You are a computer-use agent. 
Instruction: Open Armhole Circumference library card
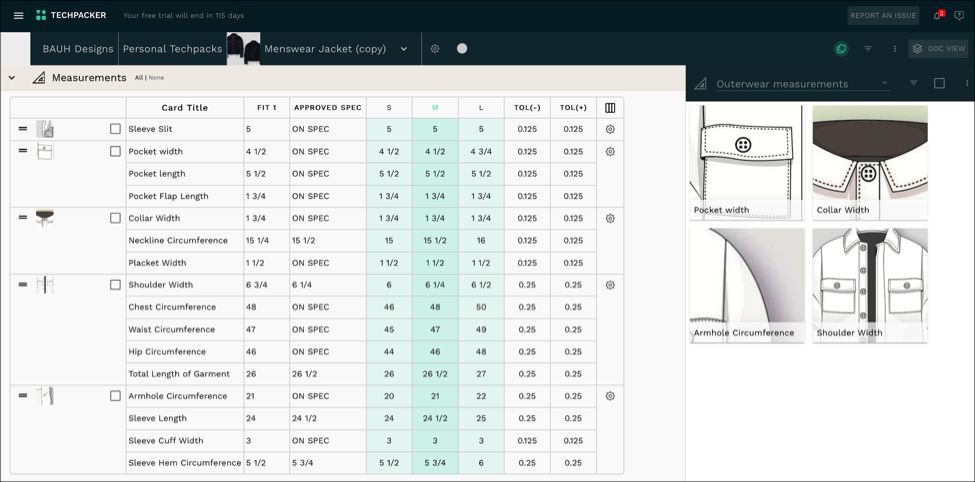tap(746, 285)
